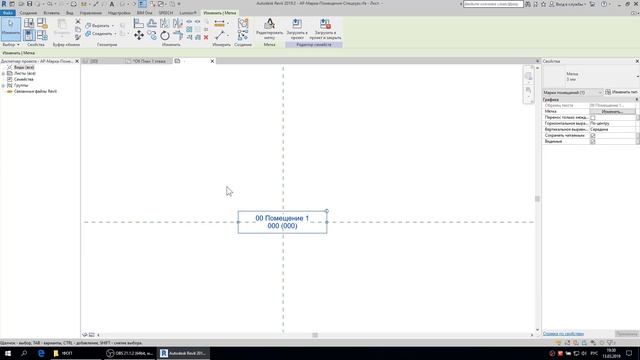640x360 pixels.
Task: Click the Align tool icon in Modify panel
Action: click(x=139, y=23)
